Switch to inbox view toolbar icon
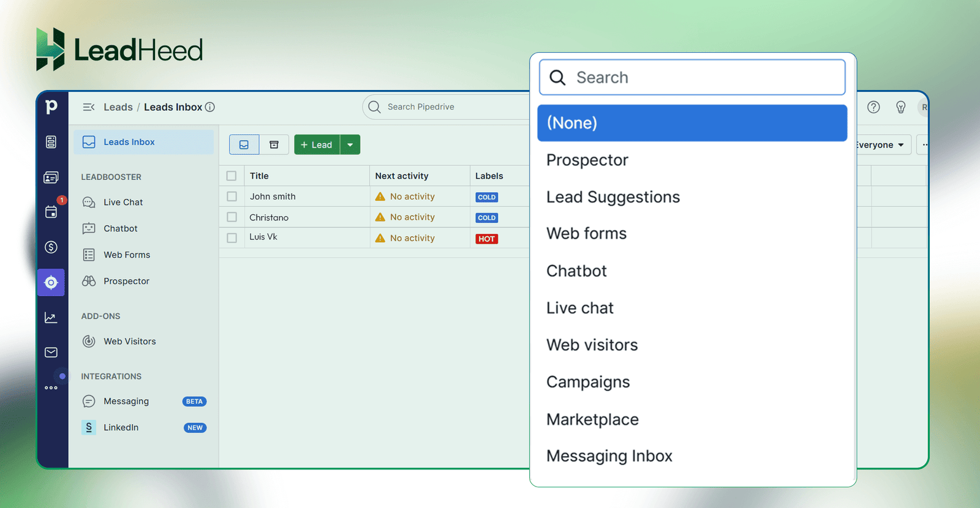The width and height of the screenshot is (980, 508). click(244, 144)
